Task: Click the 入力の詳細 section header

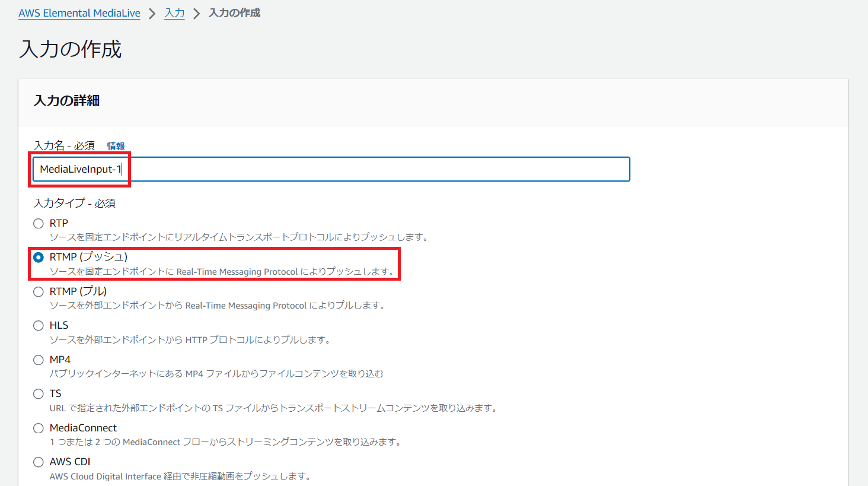Action: (67, 101)
